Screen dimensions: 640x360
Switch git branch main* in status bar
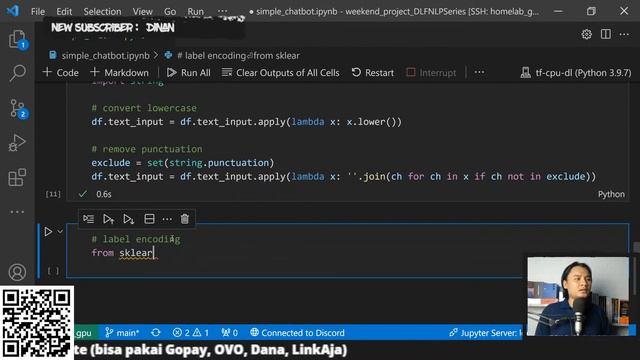[122, 333]
